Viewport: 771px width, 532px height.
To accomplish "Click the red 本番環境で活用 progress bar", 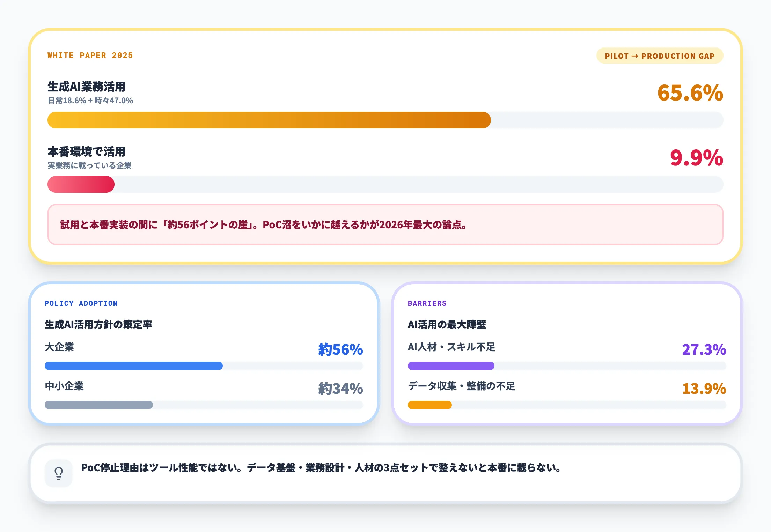I will (80, 184).
